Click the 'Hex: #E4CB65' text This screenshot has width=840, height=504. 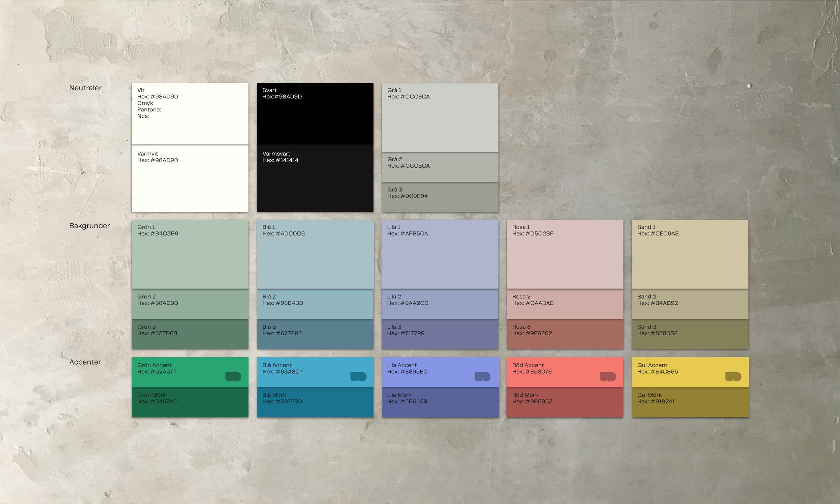pos(657,372)
